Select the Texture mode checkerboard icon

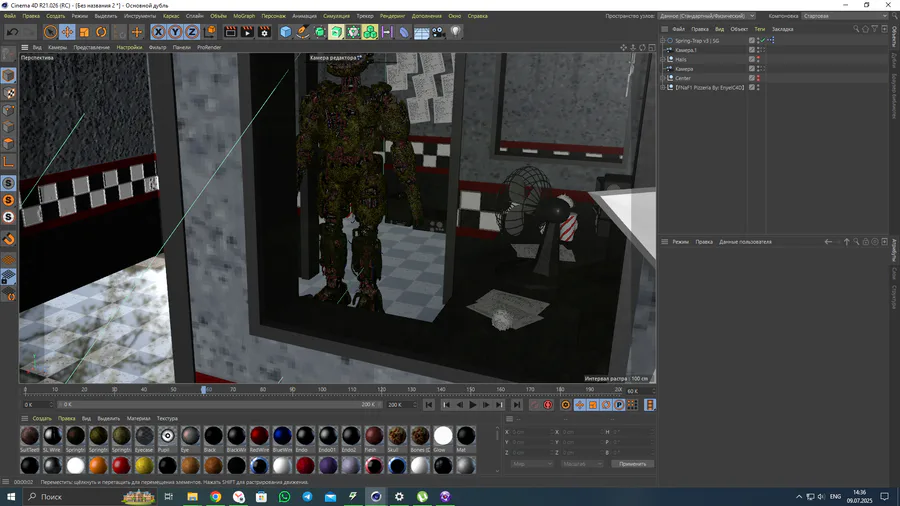(x=9, y=92)
